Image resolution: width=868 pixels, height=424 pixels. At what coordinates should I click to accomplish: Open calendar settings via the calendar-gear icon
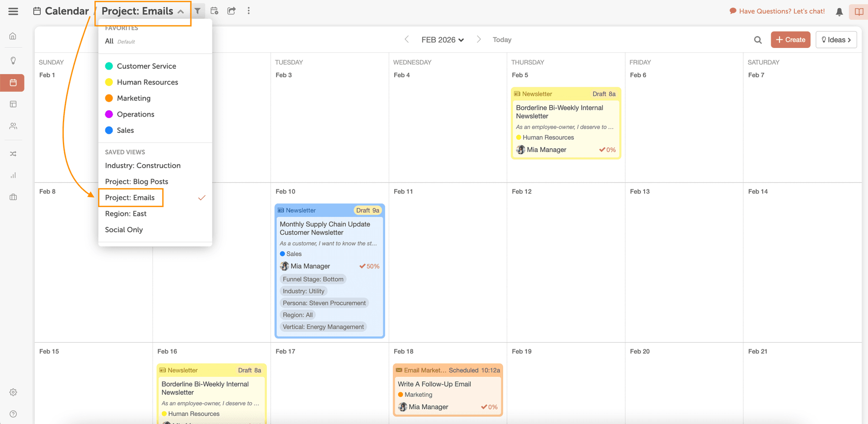pyautogui.click(x=214, y=10)
